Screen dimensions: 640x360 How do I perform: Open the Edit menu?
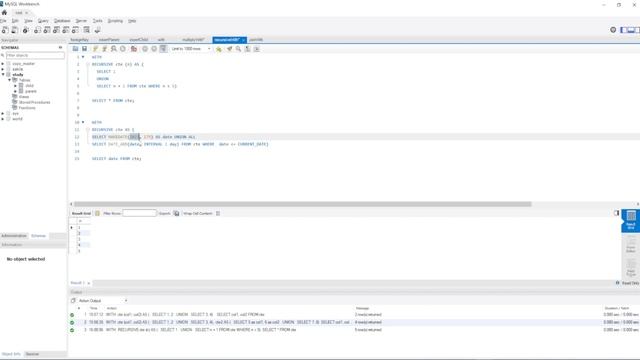[15, 21]
